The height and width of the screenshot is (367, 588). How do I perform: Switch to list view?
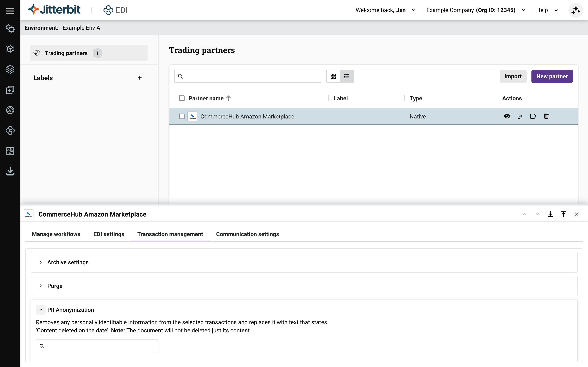347,76
